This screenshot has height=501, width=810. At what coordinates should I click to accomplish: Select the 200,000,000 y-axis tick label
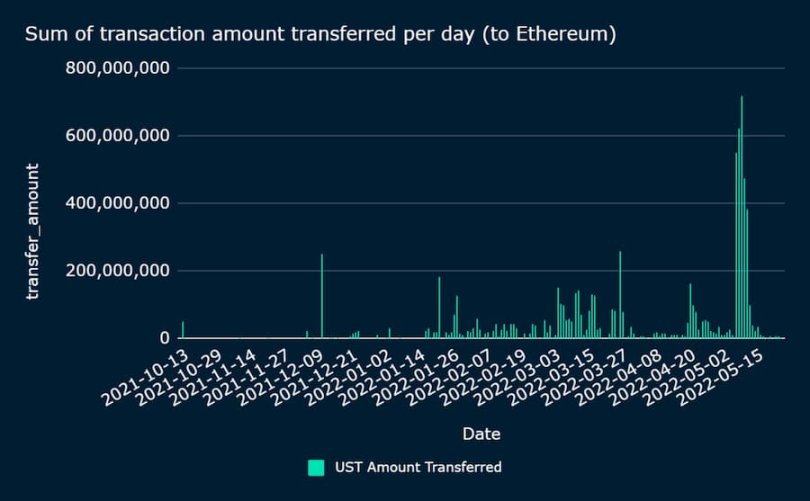click(x=118, y=271)
